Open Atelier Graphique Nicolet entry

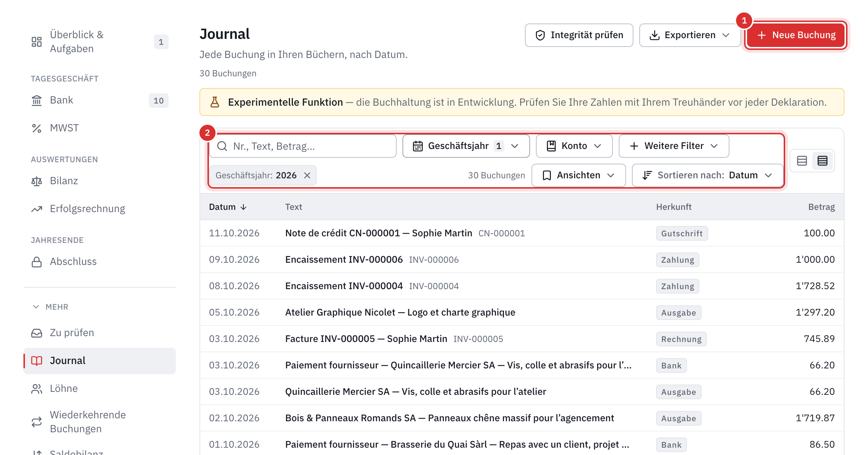522,312
